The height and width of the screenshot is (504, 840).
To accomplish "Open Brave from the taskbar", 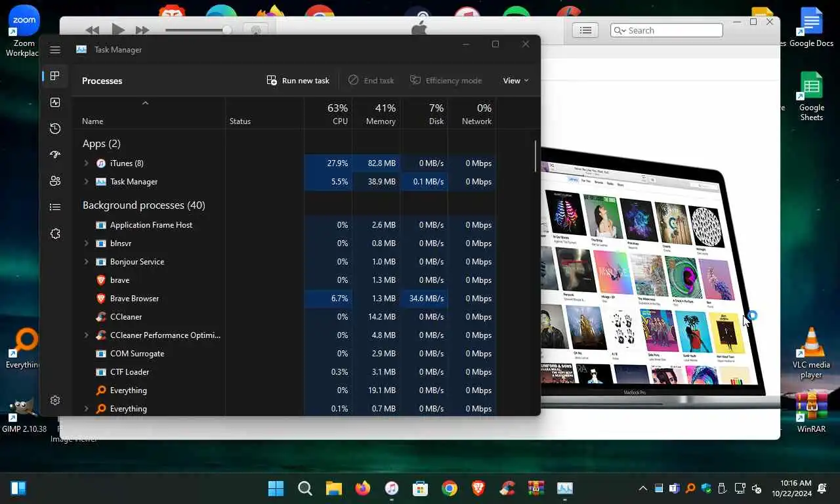I will pos(478,488).
